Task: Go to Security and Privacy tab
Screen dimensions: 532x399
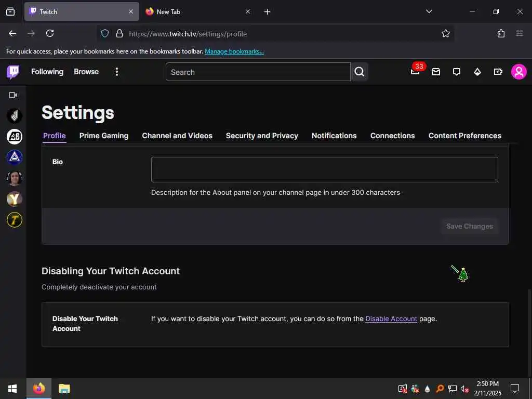Action: 262,136
